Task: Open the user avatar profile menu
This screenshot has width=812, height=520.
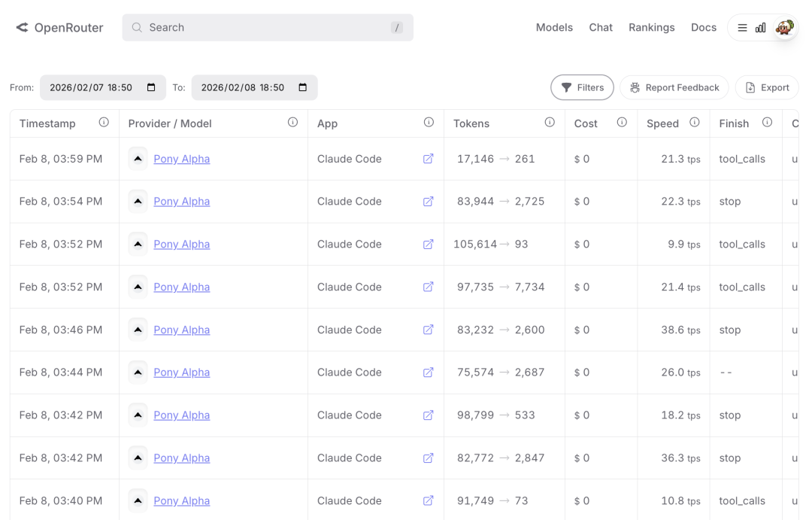Action: point(784,28)
